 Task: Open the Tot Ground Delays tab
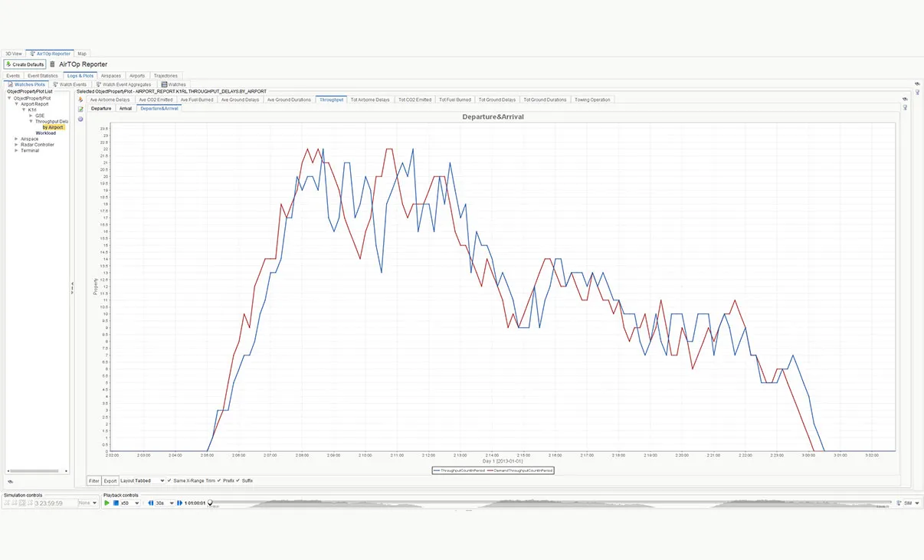497,100
